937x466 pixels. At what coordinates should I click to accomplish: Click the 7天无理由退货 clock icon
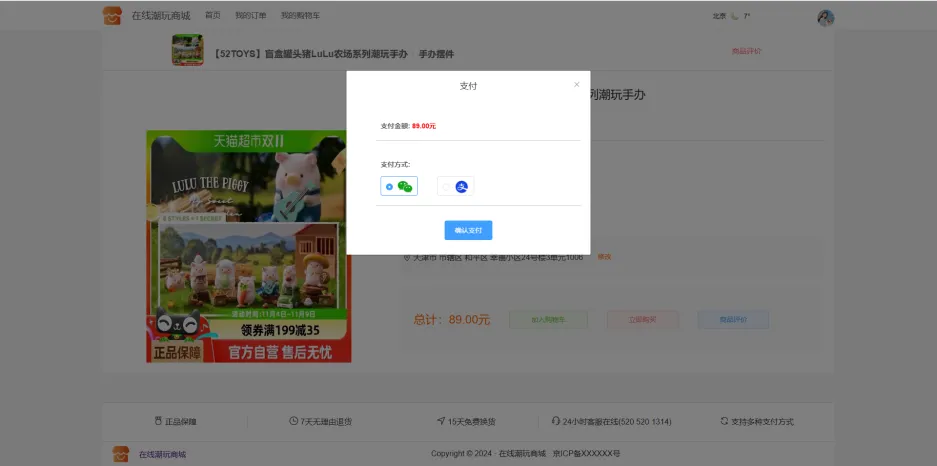(293, 421)
